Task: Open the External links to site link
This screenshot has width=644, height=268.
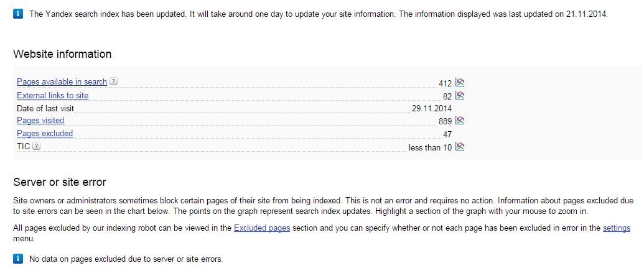Action: (52, 95)
